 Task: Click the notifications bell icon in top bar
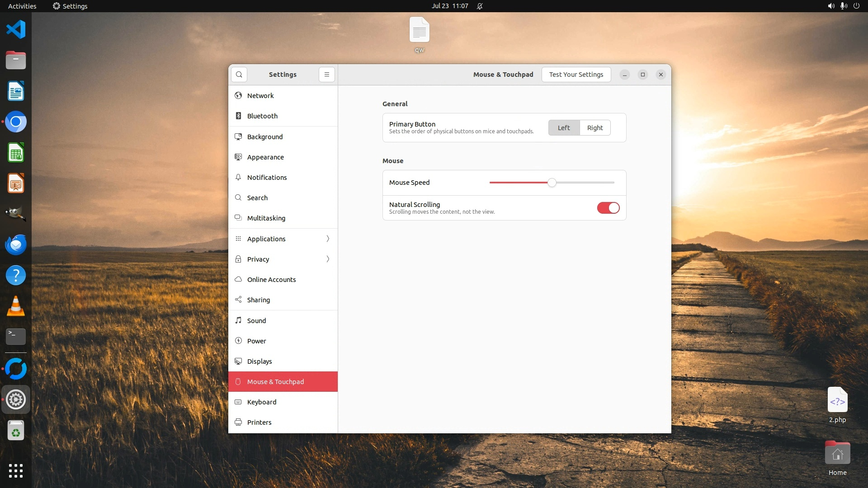pos(480,6)
